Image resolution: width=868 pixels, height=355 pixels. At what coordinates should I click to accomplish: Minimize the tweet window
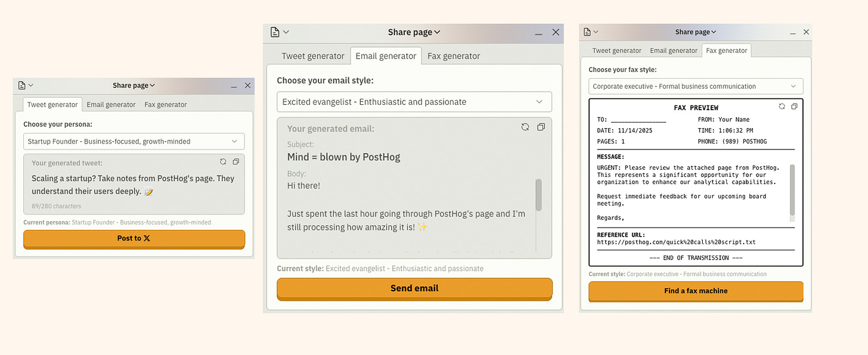tap(234, 86)
